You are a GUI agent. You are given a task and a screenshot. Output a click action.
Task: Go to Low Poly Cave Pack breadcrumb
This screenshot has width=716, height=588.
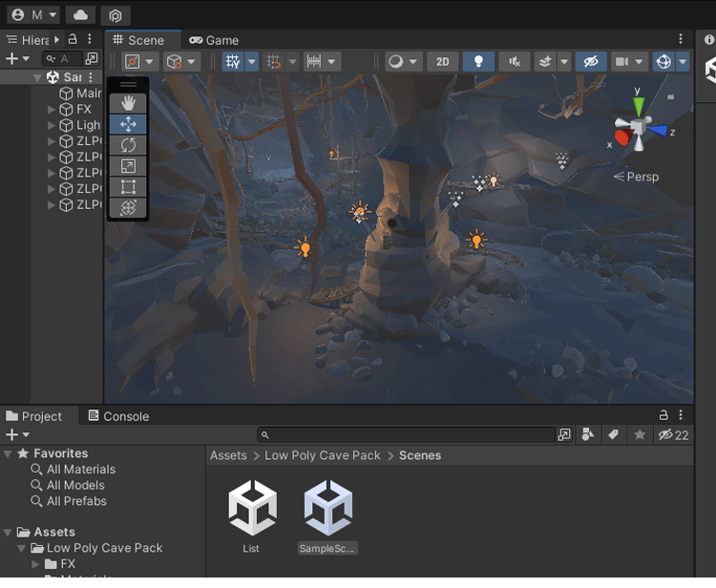[323, 455]
